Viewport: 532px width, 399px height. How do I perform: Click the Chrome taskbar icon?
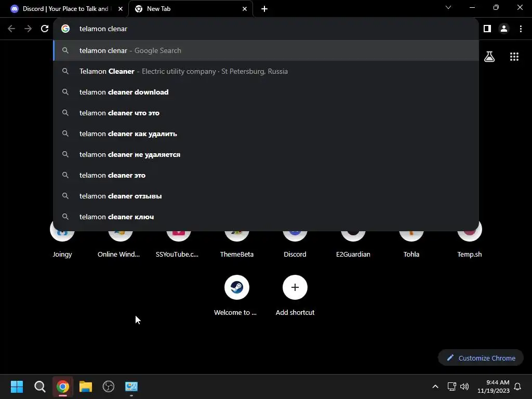coord(62,387)
